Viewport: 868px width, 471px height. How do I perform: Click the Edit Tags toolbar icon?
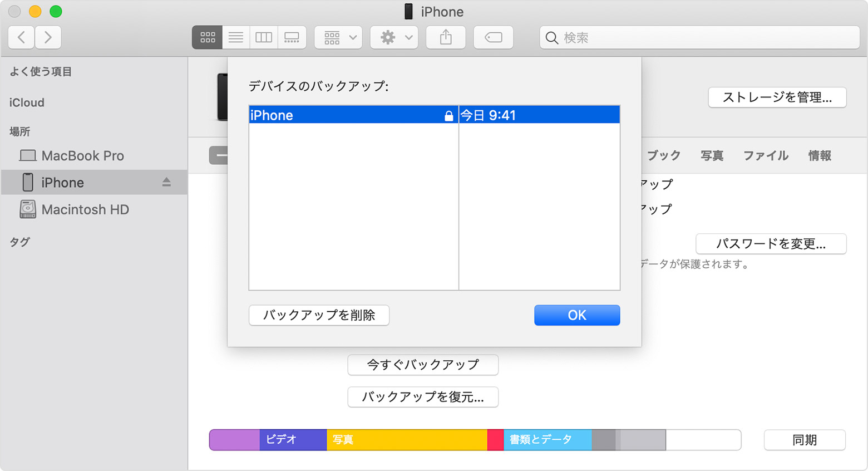coord(494,37)
